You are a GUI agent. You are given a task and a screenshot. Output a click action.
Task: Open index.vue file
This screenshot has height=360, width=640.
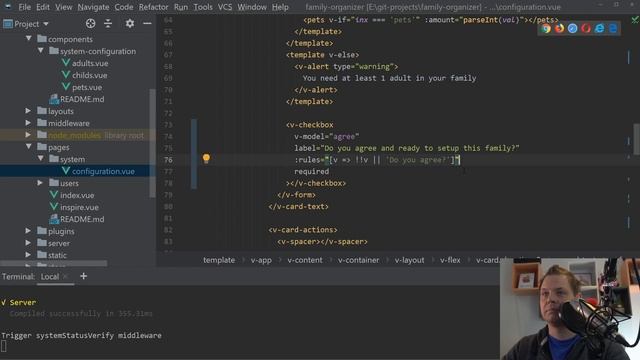(77, 196)
